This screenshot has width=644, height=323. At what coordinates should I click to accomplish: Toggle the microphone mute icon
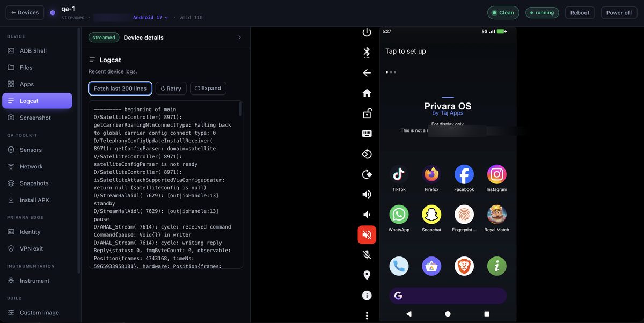click(x=367, y=255)
